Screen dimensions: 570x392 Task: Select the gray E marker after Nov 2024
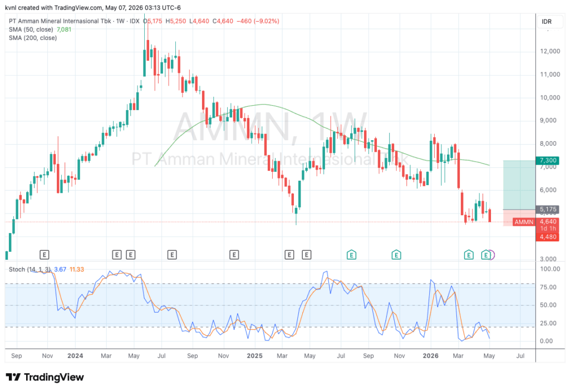tap(234, 255)
